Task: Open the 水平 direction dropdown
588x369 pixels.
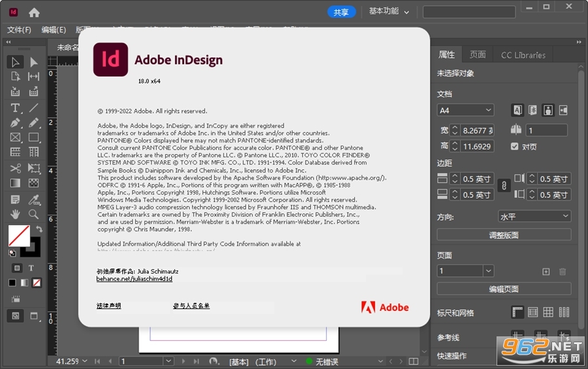Action: pos(534,216)
